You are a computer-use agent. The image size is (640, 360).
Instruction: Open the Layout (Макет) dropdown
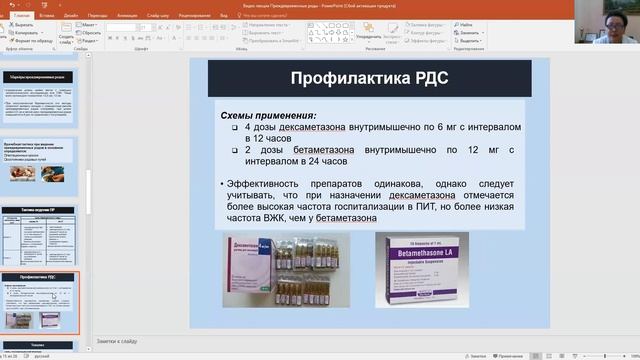pos(87,25)
